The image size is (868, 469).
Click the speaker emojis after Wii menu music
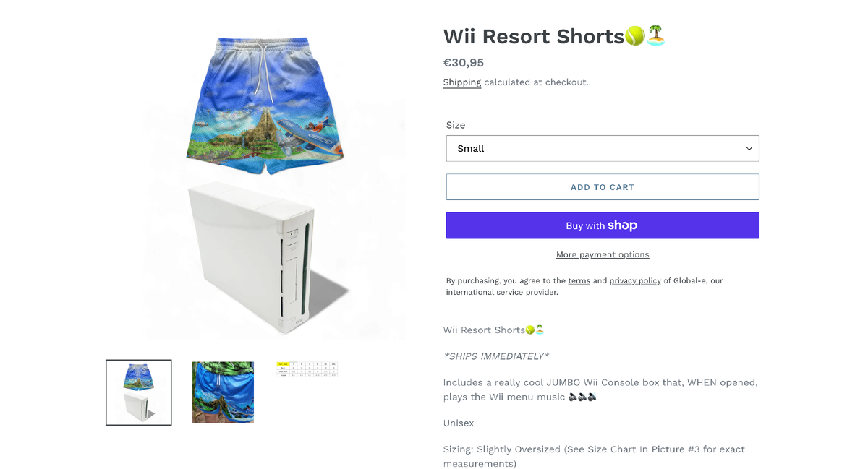click(582, 397)
